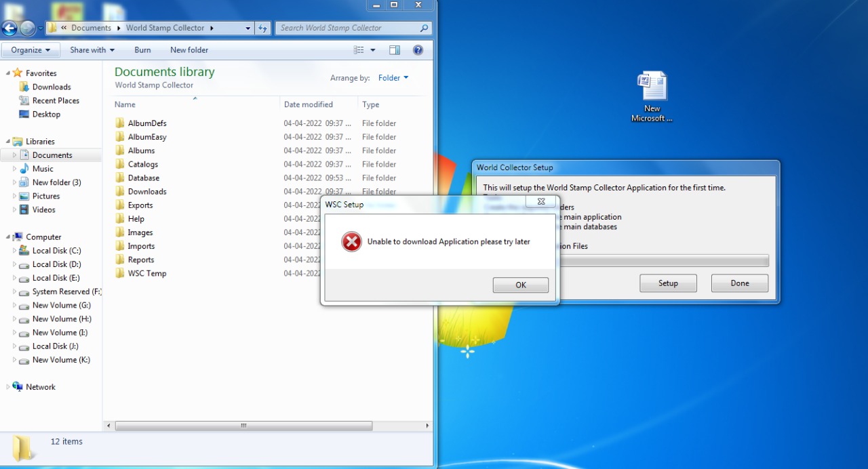The width and height of the screenshot is (868, 469).
Task: Select Desktop under Favorites
Action: click(46, 115)
